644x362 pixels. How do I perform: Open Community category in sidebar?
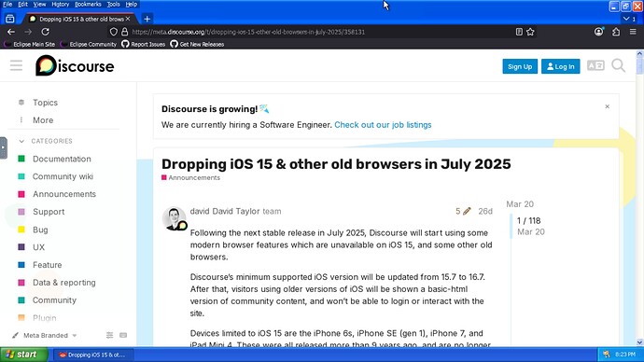click(x=54, y=300)
